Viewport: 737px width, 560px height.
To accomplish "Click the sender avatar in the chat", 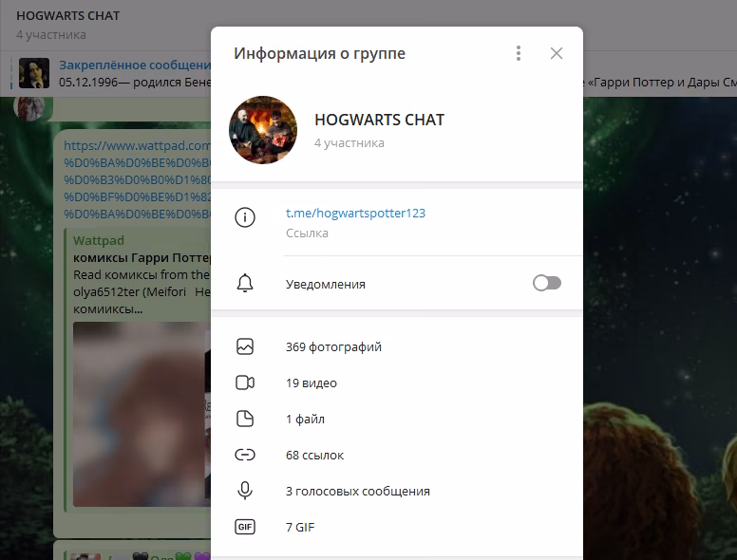I will 28,108.
